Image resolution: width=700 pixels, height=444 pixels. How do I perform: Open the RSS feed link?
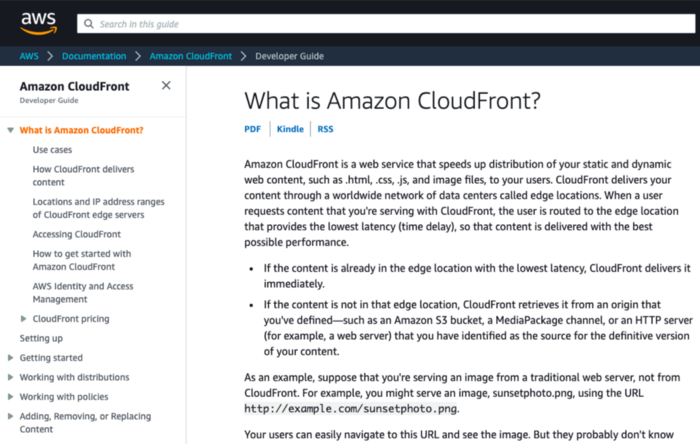pyautogui.click(x=325, y=129)
